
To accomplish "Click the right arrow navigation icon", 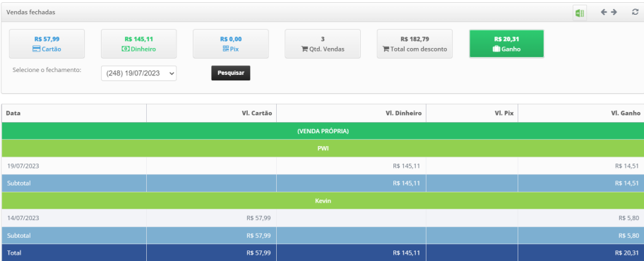I will pos(614,12).
